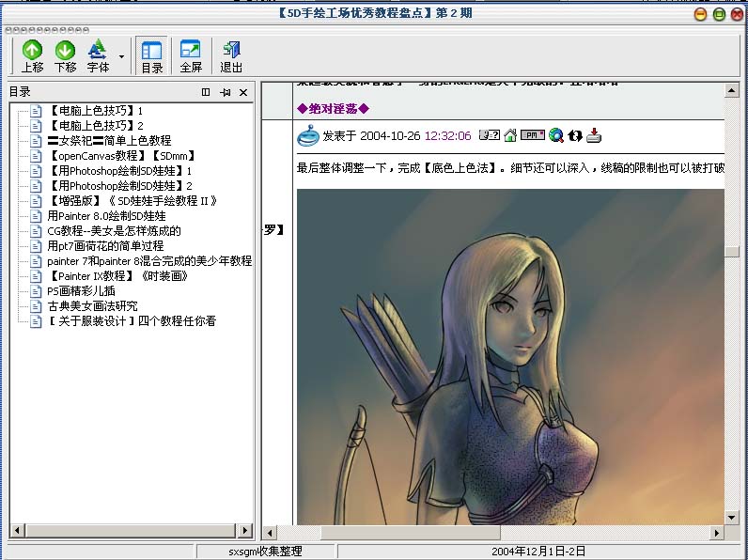748x560 pixels.
Task: Toggle the 目录 contents panel button
Action: coord(151,56)
